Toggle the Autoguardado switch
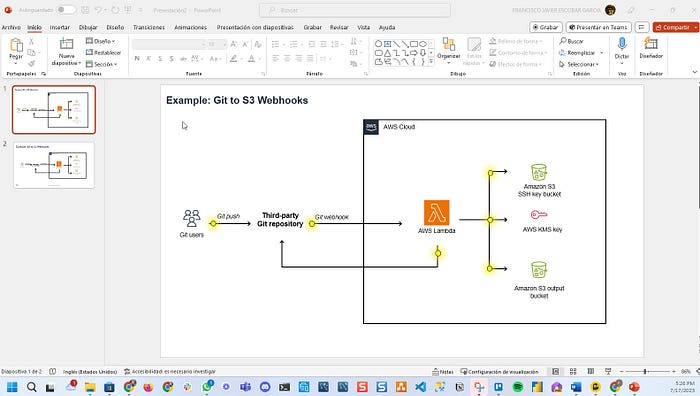 [66, 10]
